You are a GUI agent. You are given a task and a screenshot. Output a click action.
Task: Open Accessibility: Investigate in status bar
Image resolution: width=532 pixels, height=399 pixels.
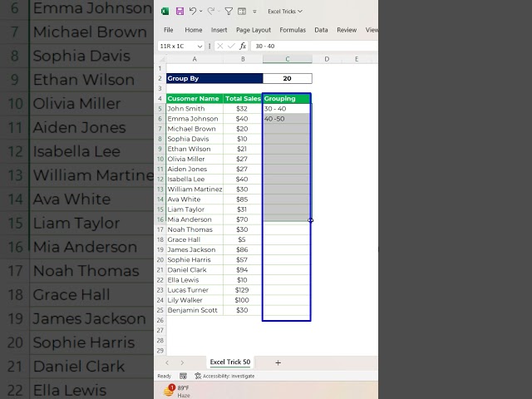pyautogui.click(x=224, y=376)
